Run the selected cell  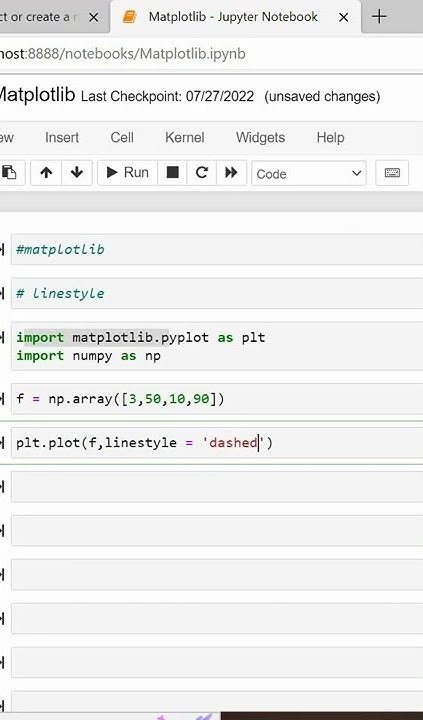pyautogui.click(x=127, y=173)
